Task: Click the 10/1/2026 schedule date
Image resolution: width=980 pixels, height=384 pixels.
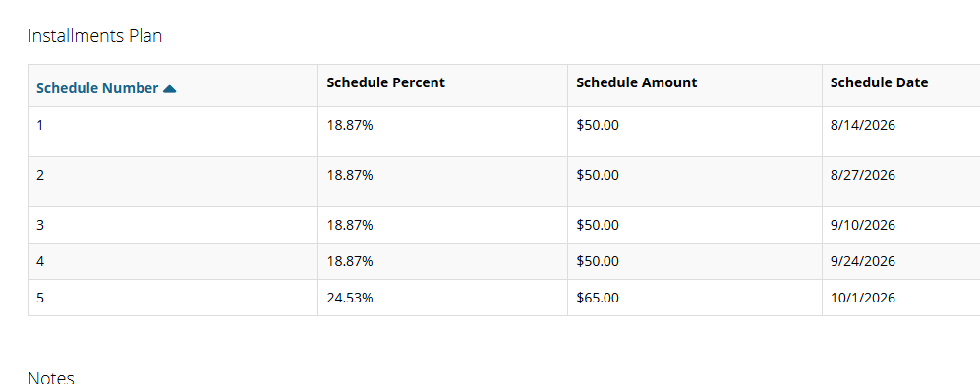Action: (x=862, y=298)
